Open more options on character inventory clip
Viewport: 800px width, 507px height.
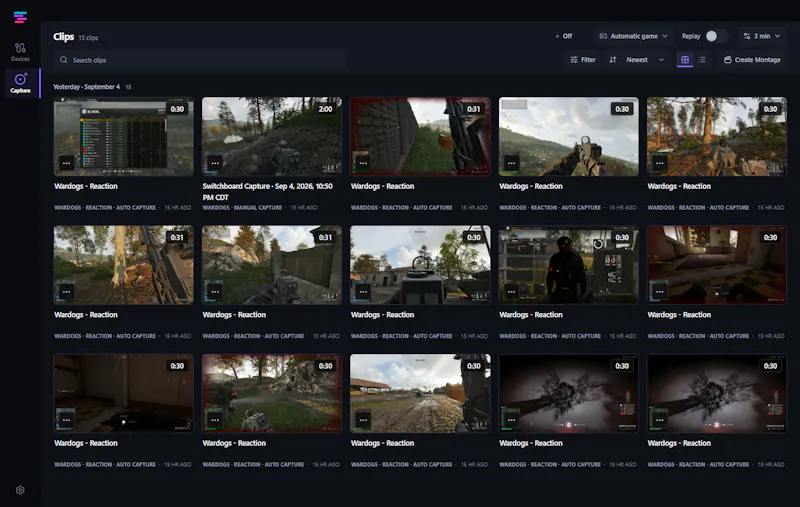point(511,292)
